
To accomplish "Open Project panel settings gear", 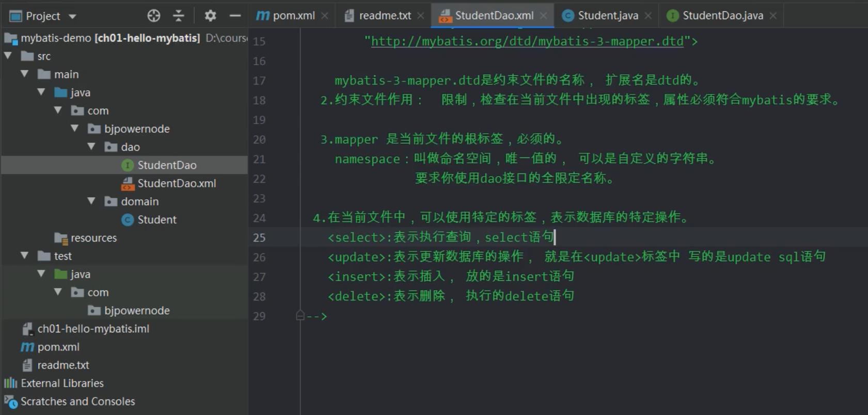I will click(x=210, y=16).
